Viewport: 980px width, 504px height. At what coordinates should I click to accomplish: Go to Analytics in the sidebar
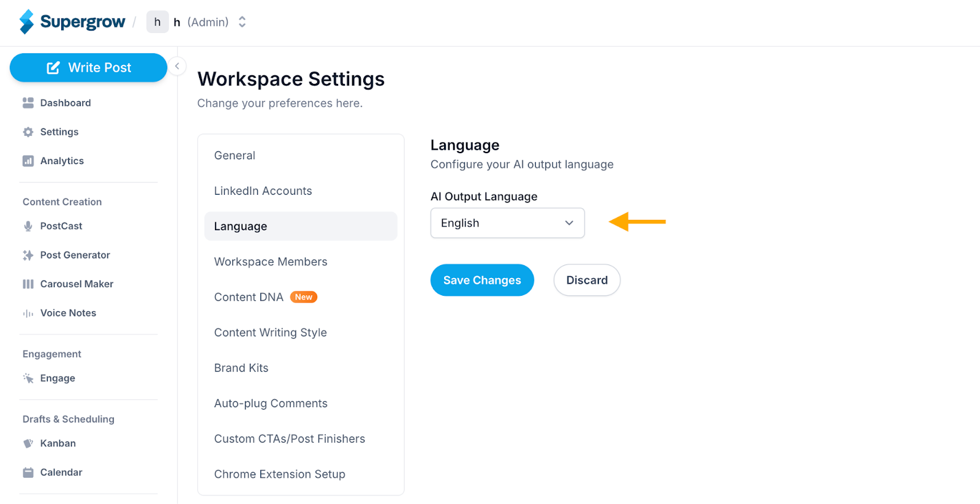tap(62, 161)
